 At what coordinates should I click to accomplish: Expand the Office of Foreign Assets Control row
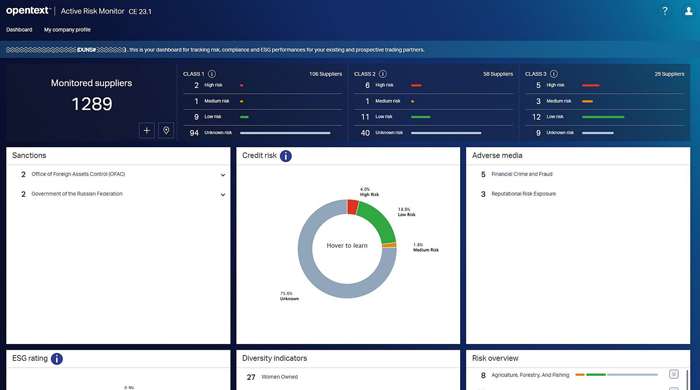coord(118,174)
